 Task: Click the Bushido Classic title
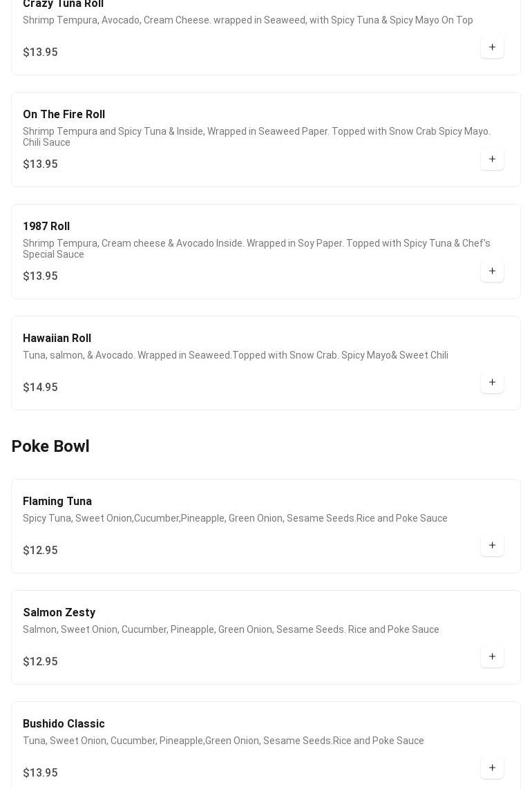point(64,724)
